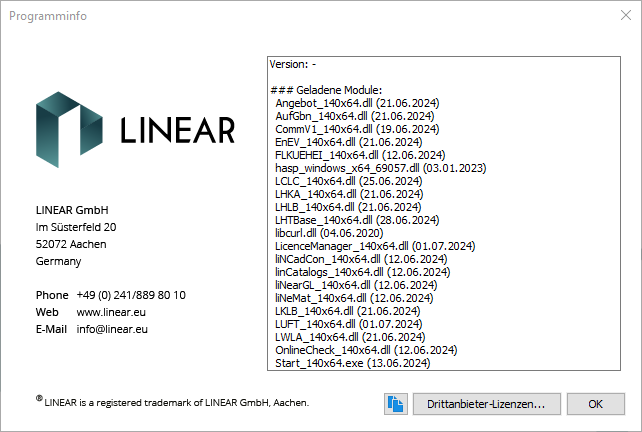Select the linCatalogs_140x64.dll row

coord(362,272)
